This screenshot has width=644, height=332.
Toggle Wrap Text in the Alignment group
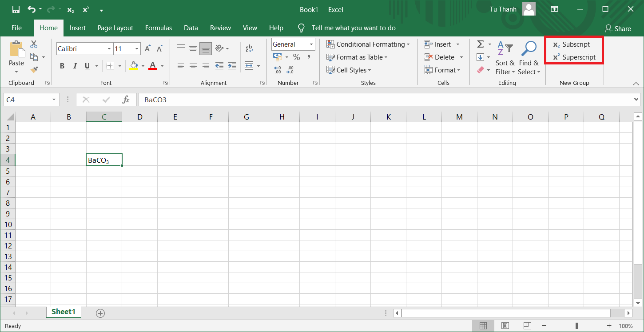click(x=249, y=48)
